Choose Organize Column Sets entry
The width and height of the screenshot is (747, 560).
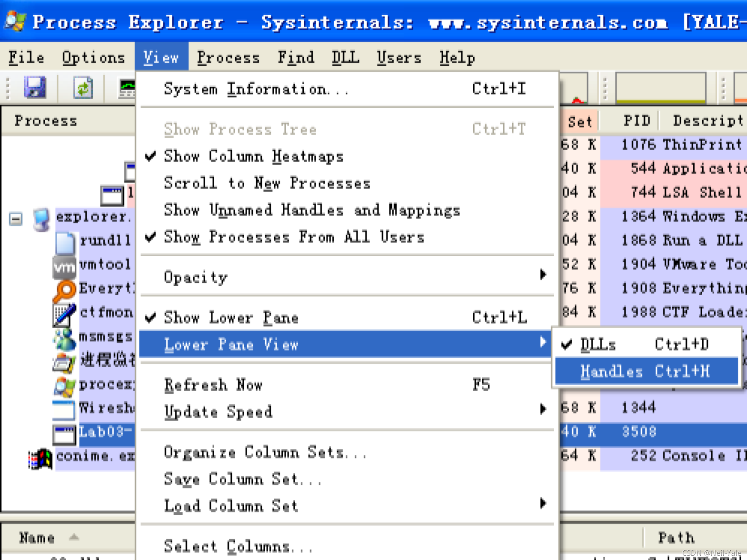(347, 452)
